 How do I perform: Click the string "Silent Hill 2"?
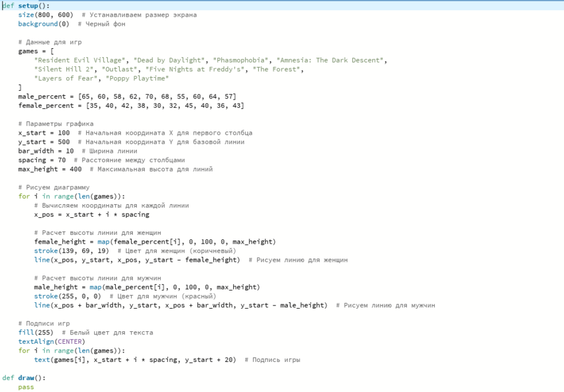(x=64, y=70)
